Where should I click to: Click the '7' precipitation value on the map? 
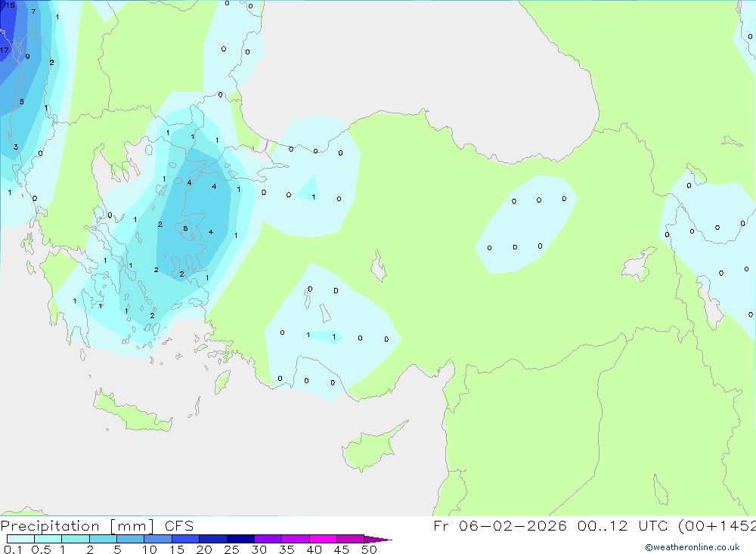point(33,11)
